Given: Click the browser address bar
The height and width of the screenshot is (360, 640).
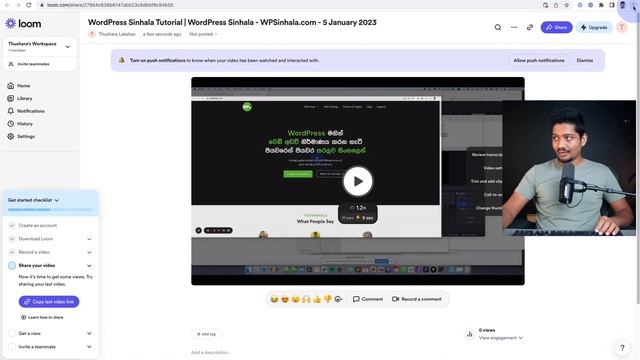Looking at the screenshot, I should click(286, 5).
